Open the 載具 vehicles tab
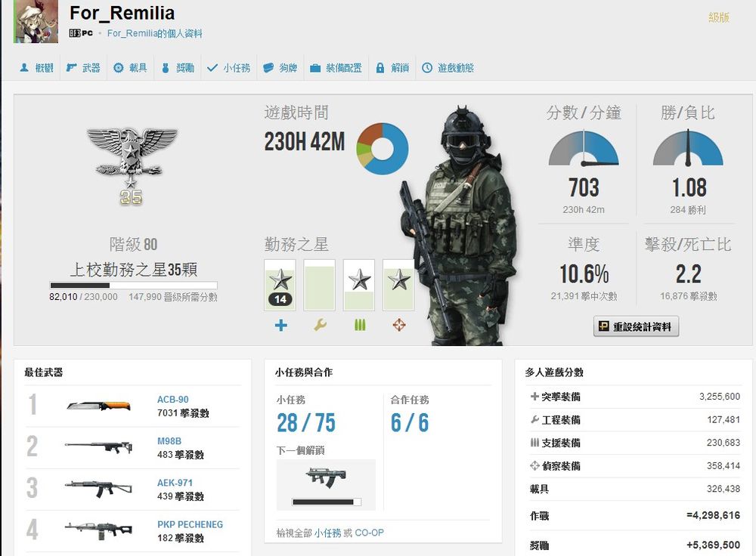 [130, 68]
